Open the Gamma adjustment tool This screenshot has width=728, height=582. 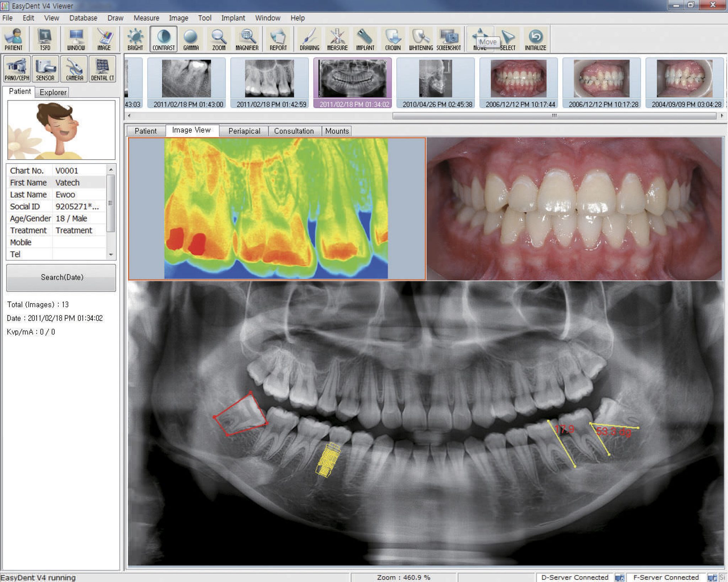point(191,38)
